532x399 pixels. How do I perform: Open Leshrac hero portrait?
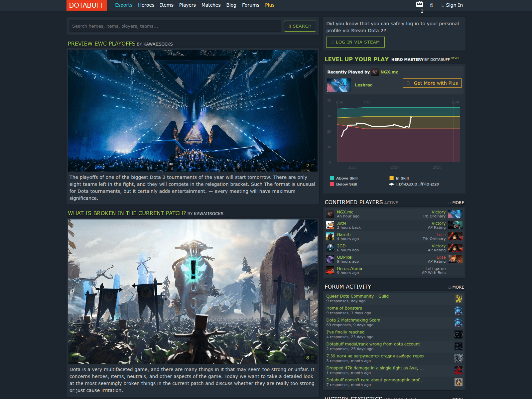(x=339, y=85)
